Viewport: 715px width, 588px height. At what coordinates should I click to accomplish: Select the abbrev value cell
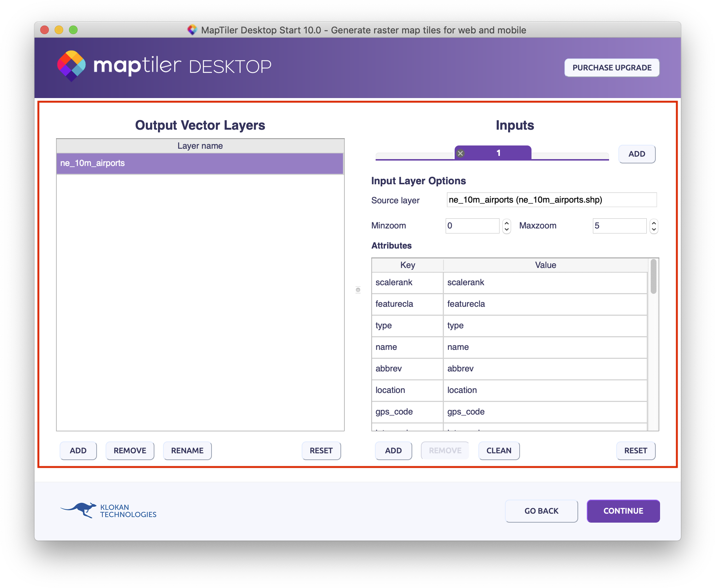pos(545,369)
